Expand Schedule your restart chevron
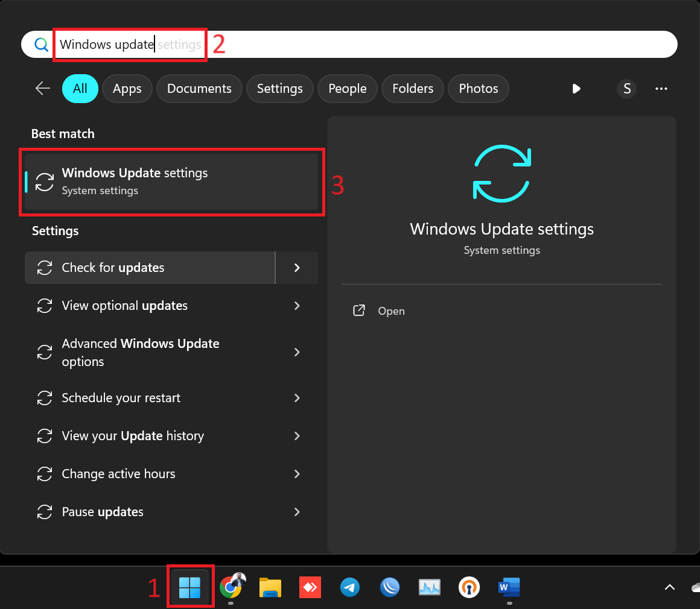The width and height of the screenshot is (700, 609). point(297,398)
